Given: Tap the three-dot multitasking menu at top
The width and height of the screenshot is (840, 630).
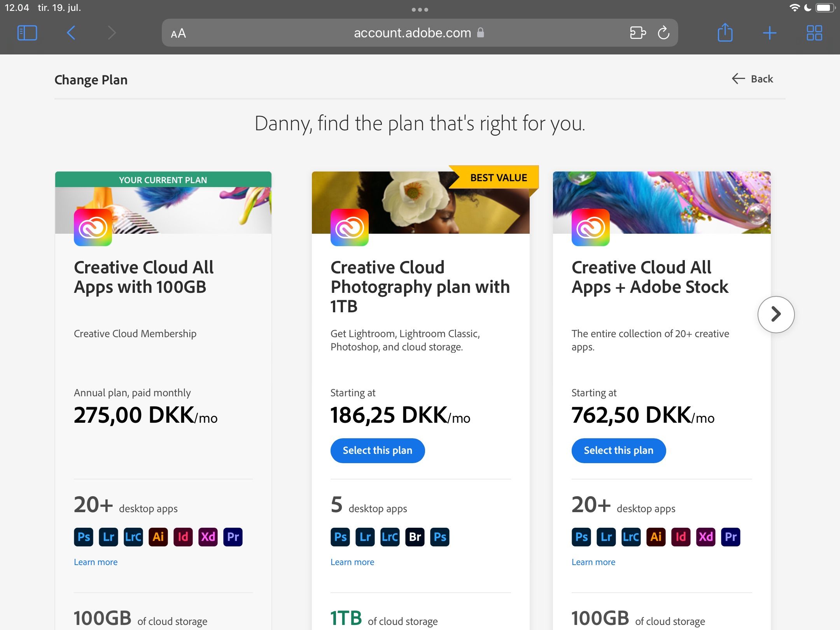Looking at the screenshot, I should click(420, 10).
